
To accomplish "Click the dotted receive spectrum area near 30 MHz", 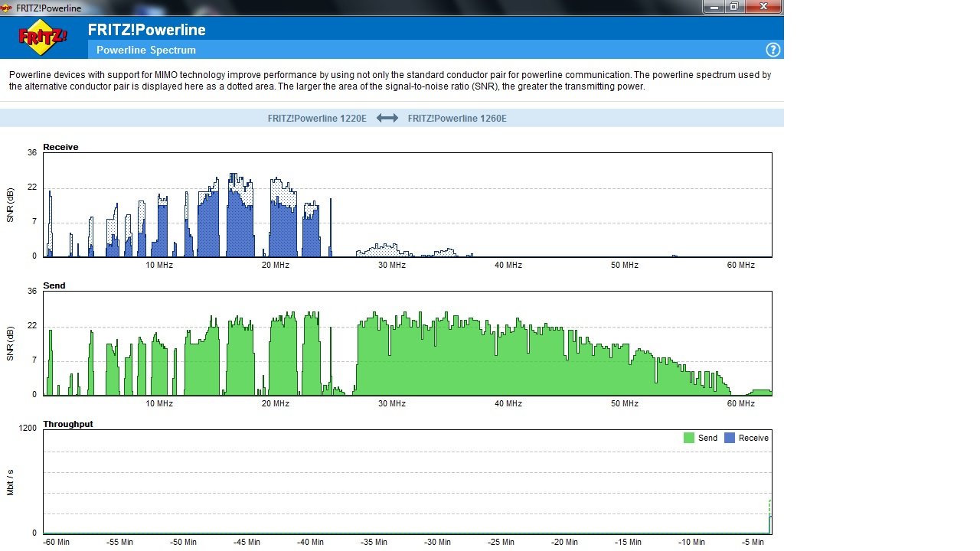I will 384,249.
